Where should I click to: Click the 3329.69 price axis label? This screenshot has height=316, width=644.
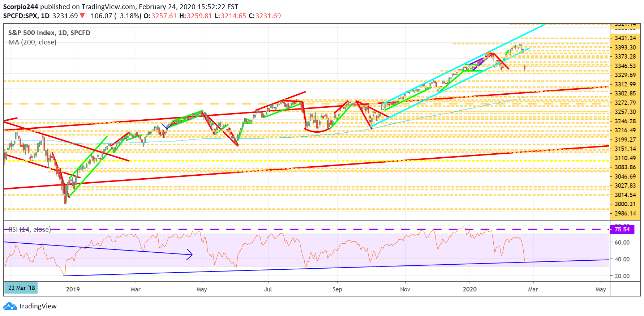625,75
